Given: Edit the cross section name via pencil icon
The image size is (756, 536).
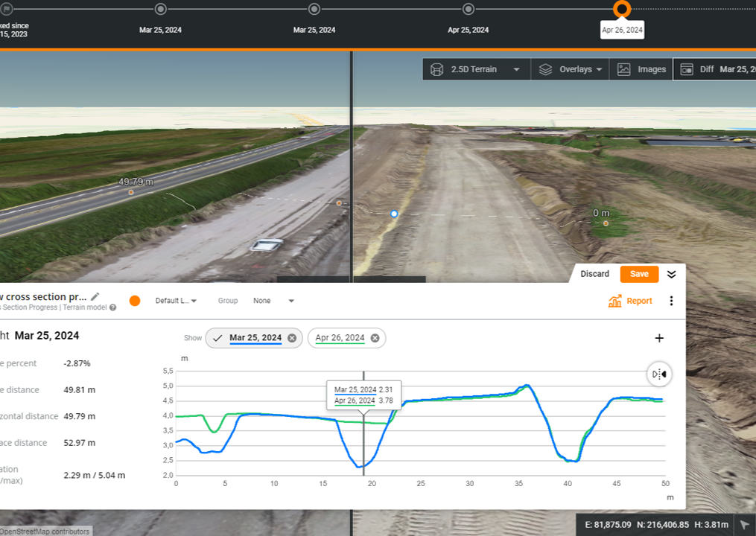Looking at the screenshot, I should point(95,296).
